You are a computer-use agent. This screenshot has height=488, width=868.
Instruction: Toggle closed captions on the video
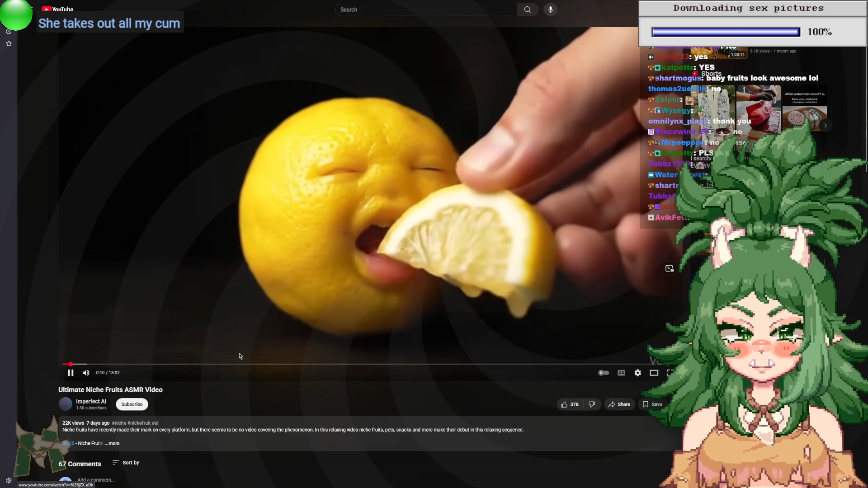(x=621, y=373)
